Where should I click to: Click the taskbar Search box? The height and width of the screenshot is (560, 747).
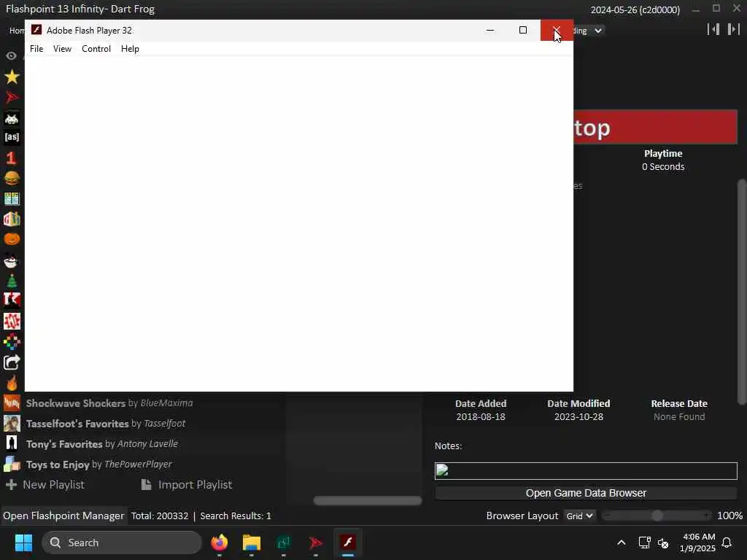[122, 542]
